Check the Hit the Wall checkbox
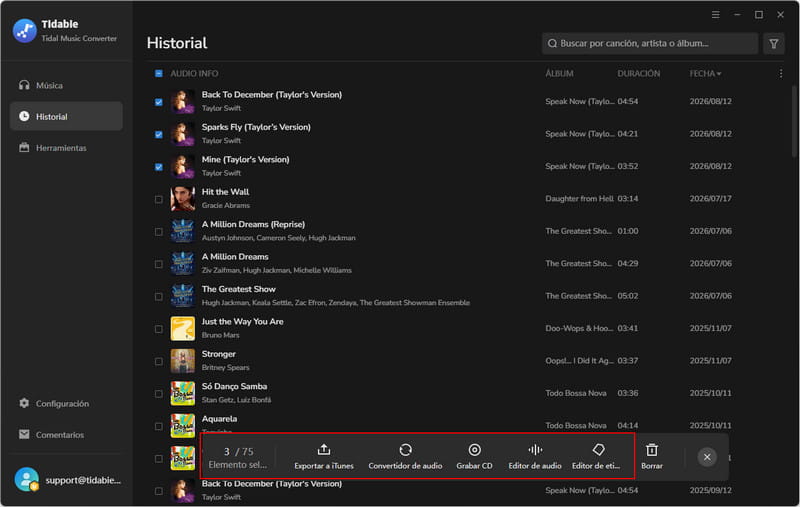The image size is (800, 507). [x=159, y=199]
